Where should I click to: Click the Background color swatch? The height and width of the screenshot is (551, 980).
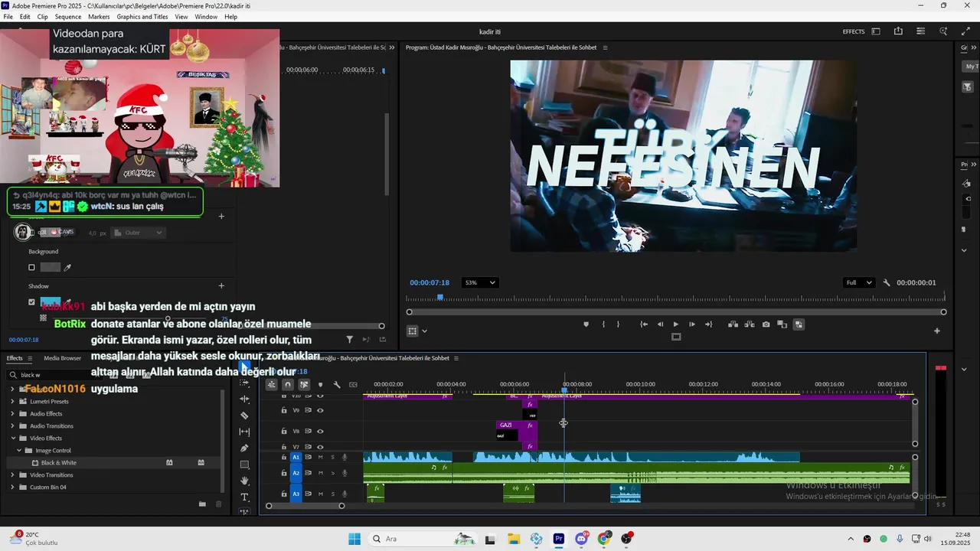[50, 267]
